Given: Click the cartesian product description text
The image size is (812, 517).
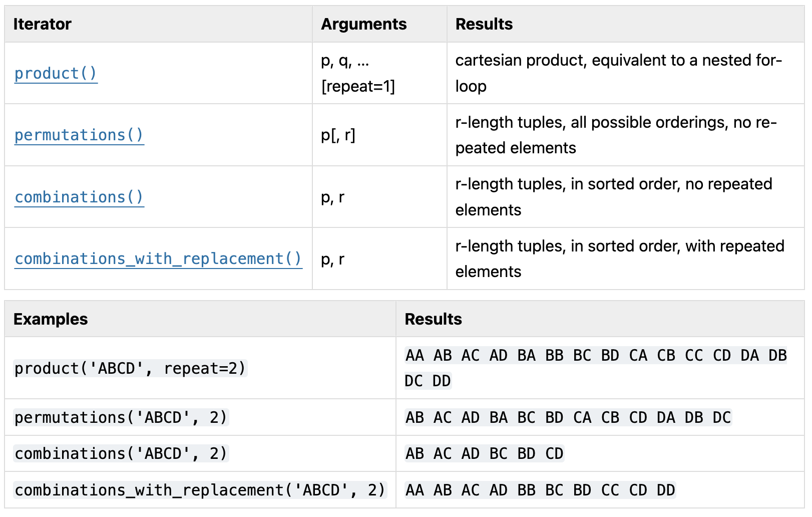Looking at the screenshot, I should click(x=619, y=73).
